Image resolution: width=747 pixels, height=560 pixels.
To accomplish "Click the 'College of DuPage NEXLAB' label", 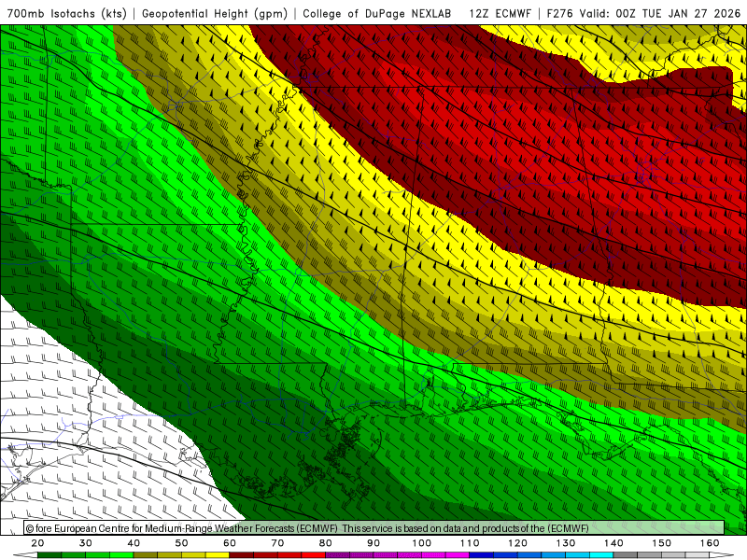I will coord(377,13).
